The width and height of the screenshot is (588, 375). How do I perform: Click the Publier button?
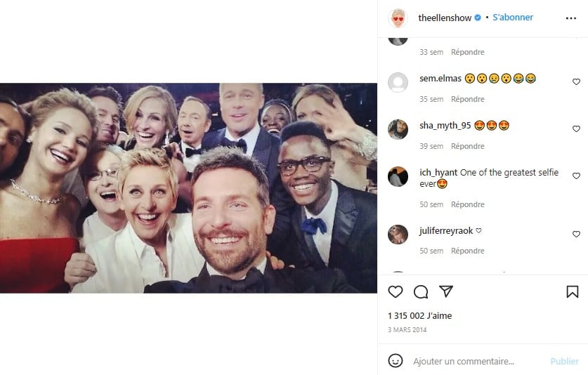(x=564, y=361)
